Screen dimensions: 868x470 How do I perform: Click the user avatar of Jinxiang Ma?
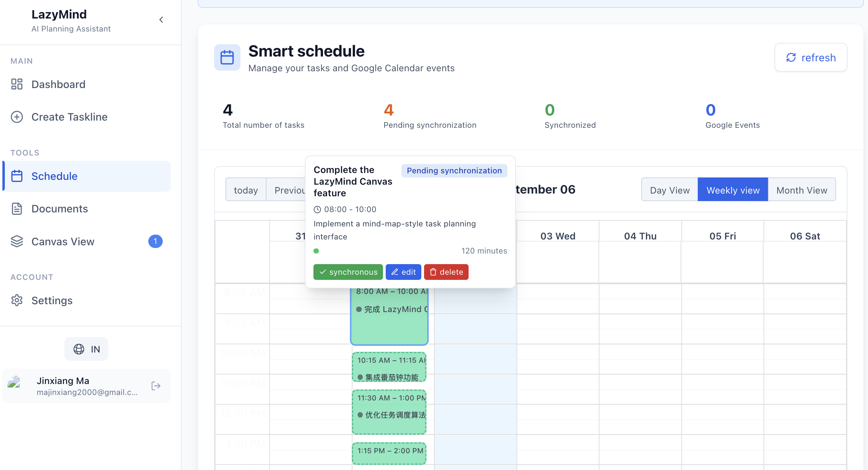pyautogui.click(x=14, y=382)
